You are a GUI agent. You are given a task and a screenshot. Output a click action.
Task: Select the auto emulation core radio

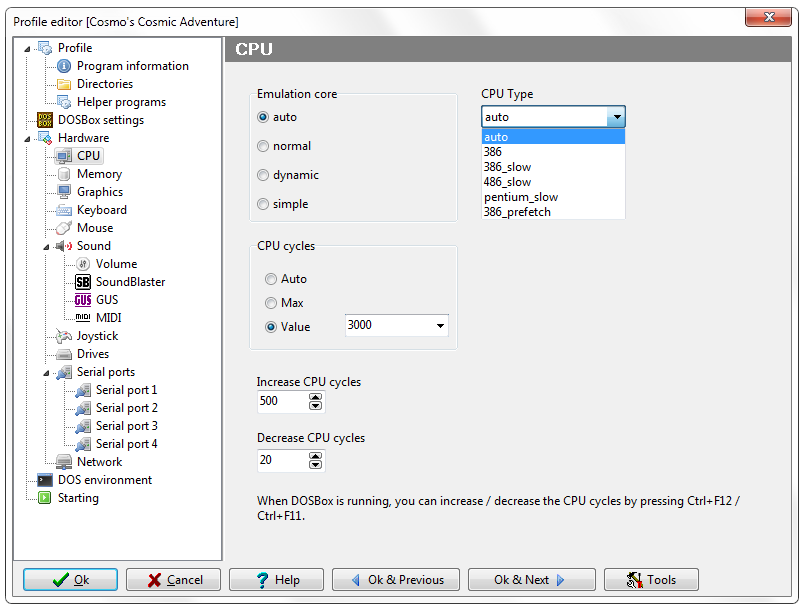263,117
